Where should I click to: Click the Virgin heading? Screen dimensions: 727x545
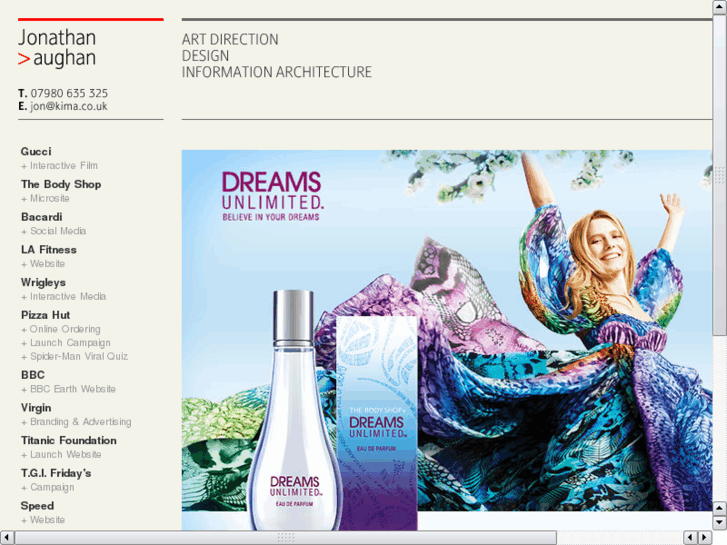point(36,408)
